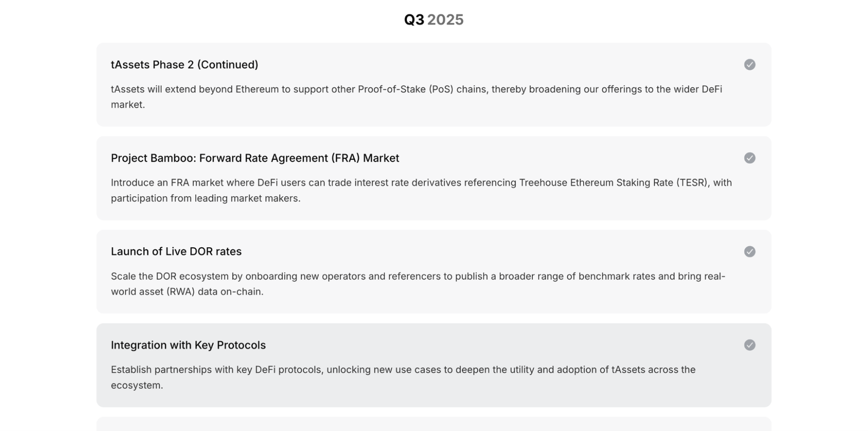
Task: Open the Launch of Live DOR rates card
Action: (x=434, y=272)
